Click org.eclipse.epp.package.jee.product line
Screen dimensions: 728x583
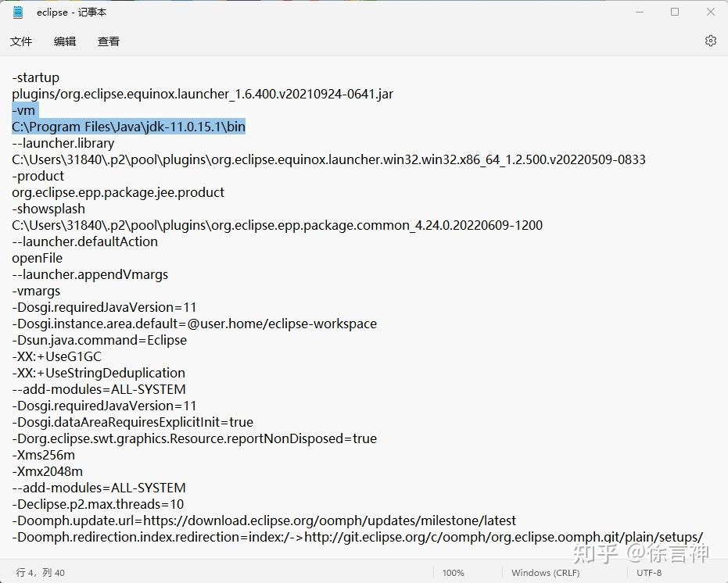pos(118,192)
